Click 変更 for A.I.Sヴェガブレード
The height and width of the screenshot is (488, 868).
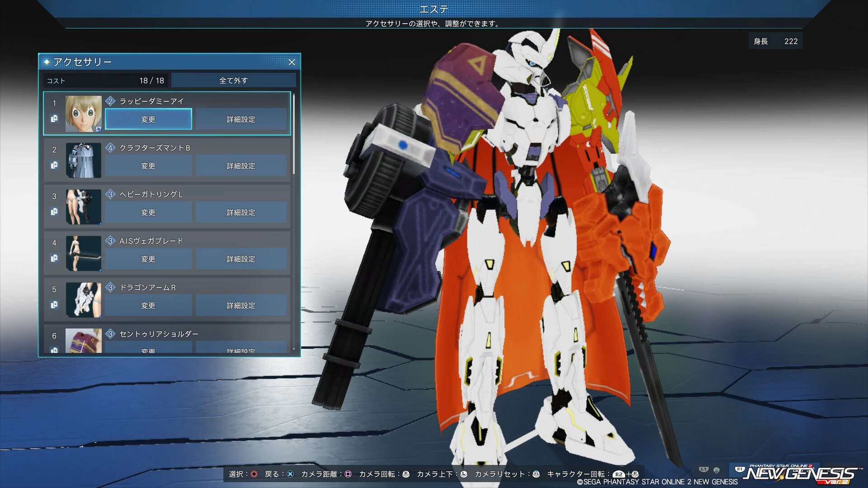[x=148, y=259]
